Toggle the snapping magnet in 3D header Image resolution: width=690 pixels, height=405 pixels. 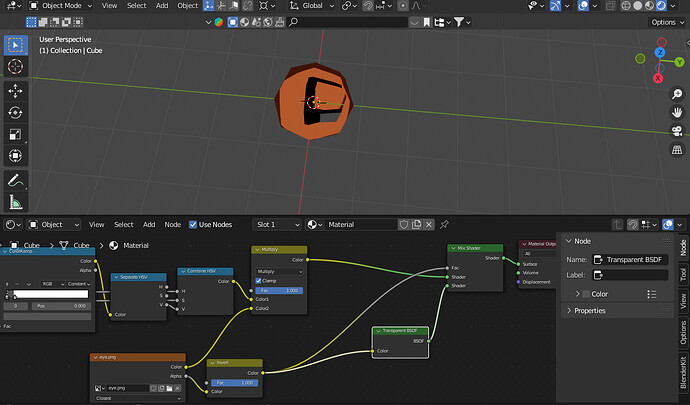[x=368, y=6]
